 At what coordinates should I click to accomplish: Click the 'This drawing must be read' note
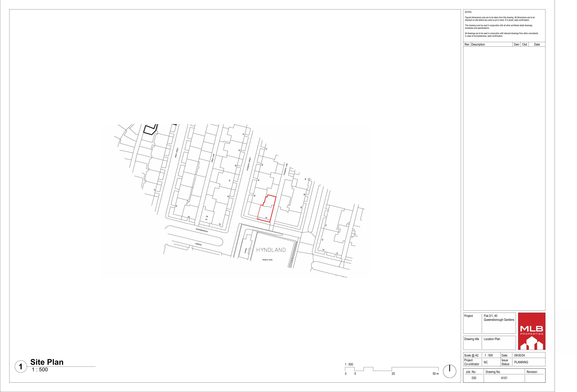(x=499, y=27)
